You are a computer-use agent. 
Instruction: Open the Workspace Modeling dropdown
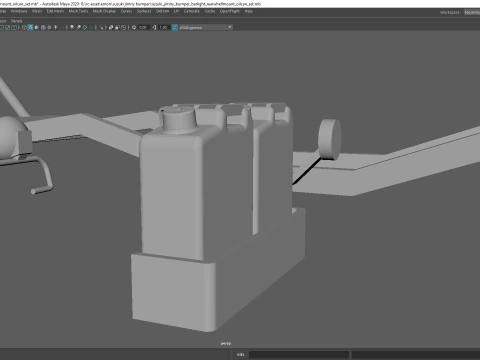[472, 12]
